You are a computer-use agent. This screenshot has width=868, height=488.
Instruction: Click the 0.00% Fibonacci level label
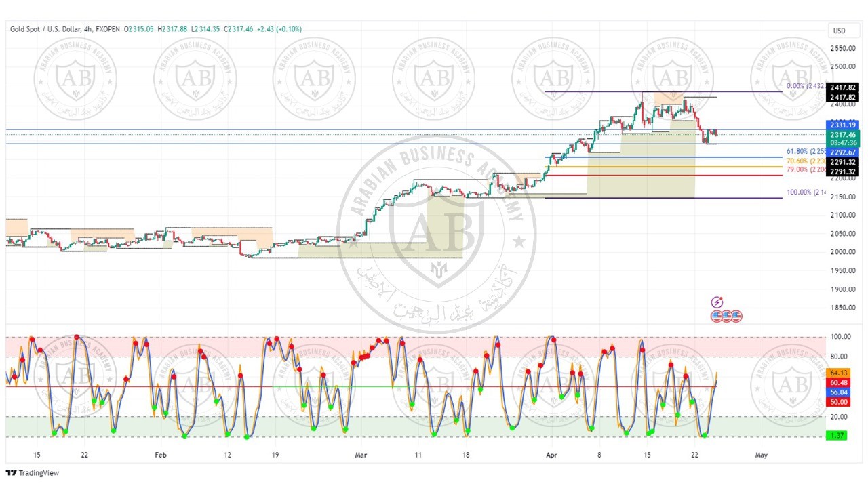(806, 87)
